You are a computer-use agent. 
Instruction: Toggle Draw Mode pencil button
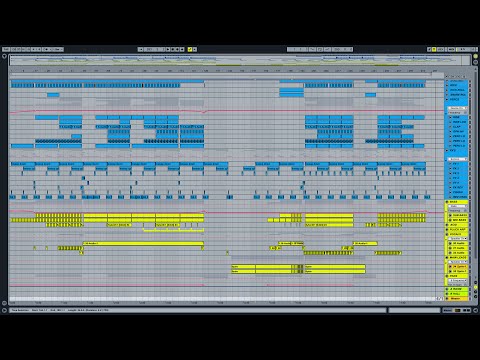coord(429,49)
